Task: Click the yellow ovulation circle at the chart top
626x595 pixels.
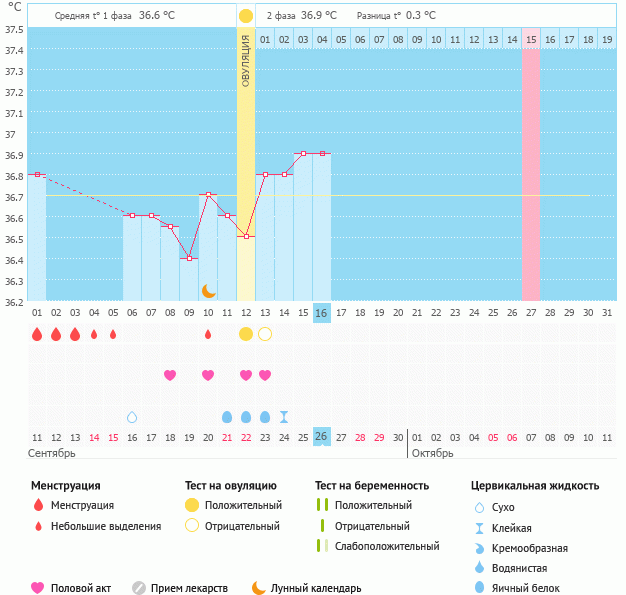Action: (246, 16)
